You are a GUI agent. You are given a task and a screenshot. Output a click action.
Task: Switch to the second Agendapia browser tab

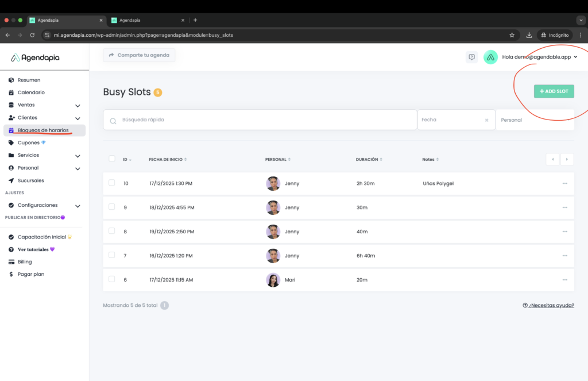pos(146,20)
